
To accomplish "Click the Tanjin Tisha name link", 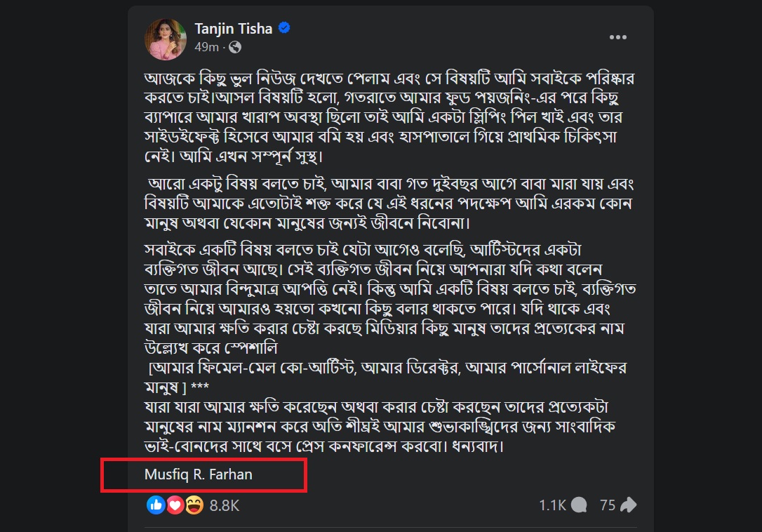I will pyautogui.click(x=234, y=29).
